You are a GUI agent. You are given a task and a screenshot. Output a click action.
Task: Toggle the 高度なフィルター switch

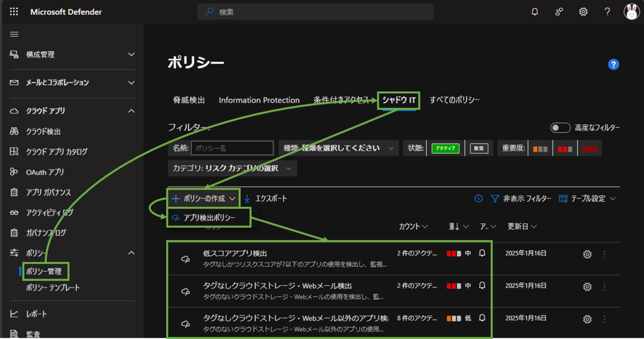(560, 127)
